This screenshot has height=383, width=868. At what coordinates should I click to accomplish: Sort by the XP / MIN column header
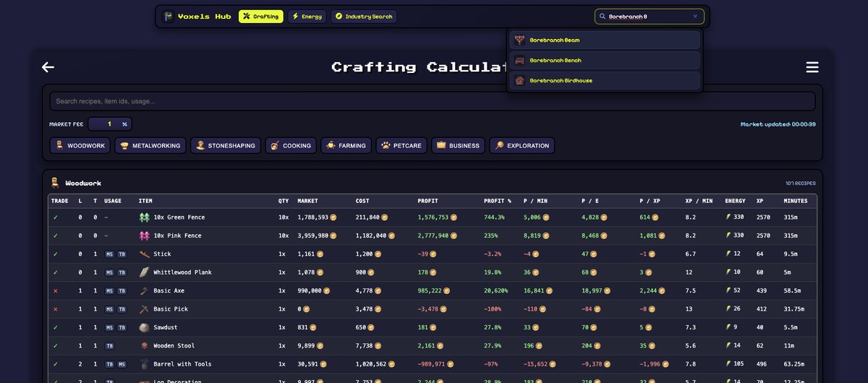(699, 201)
